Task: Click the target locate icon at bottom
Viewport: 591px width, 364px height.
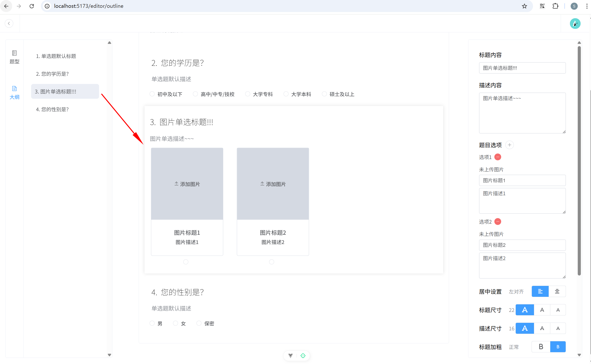Action: click(x=303, y=355)
